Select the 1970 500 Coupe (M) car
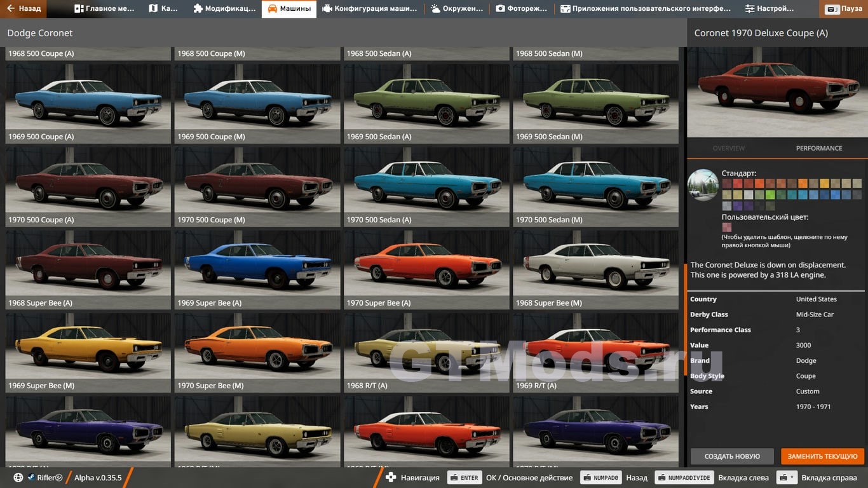The image size is (868, 488). click(257, 187)
